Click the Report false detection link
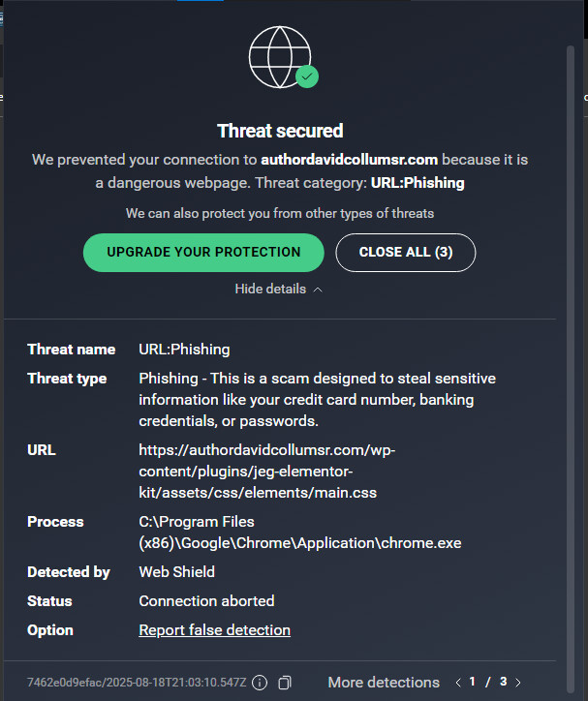This screenshot has width=588, height=701. (x=214, y=629)
